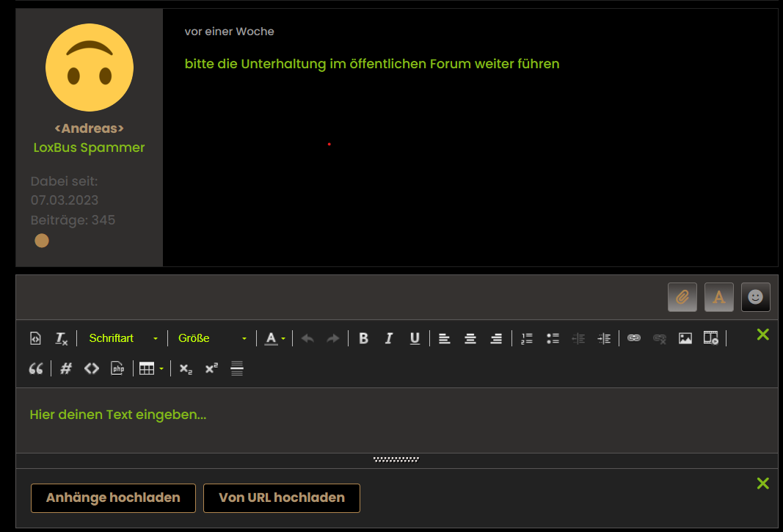Insert a blockquote into the post
Image resolution: width=783 pixels, height=532 pixels.
coord(35,368)
